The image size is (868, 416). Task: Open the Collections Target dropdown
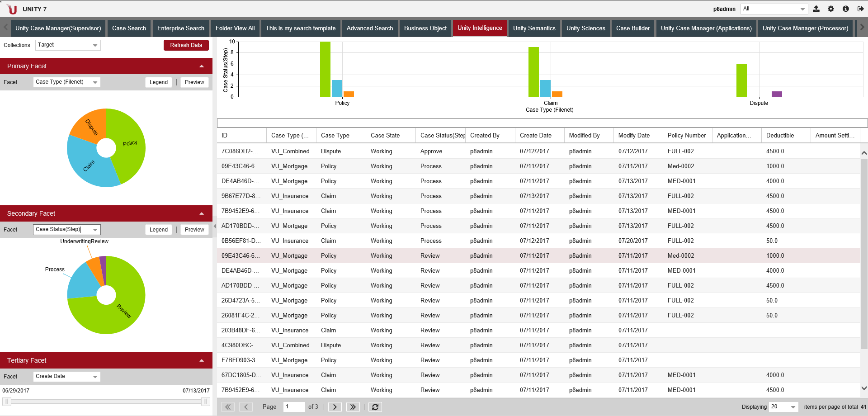[95, 45]
